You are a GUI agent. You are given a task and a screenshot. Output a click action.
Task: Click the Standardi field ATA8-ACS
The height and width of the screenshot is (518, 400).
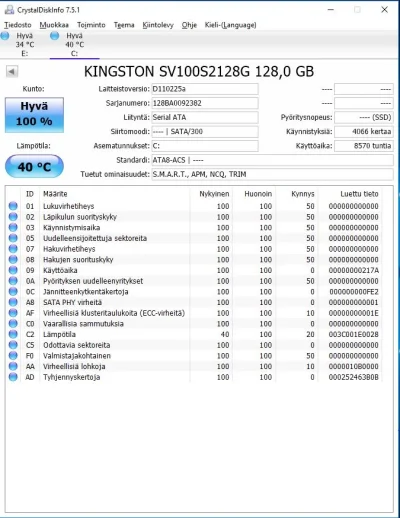(272, 160)
